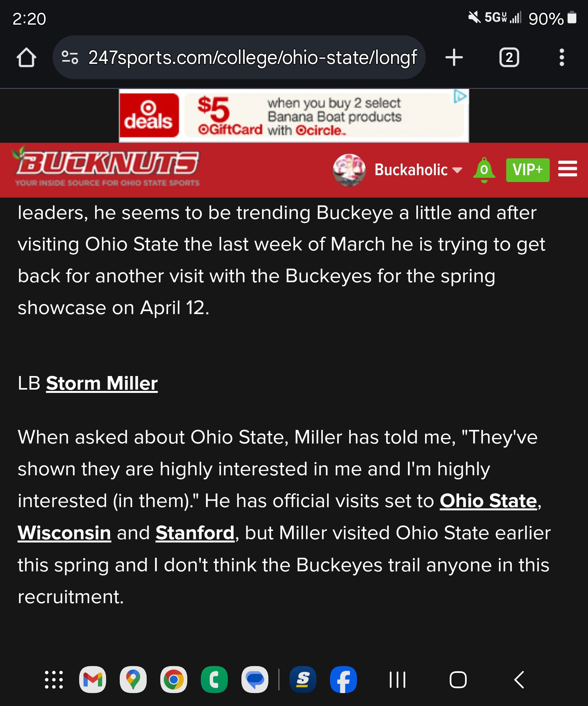Open a new browser tab
The width and height of the screenshot is (588, 706).
tap(454, 57)
